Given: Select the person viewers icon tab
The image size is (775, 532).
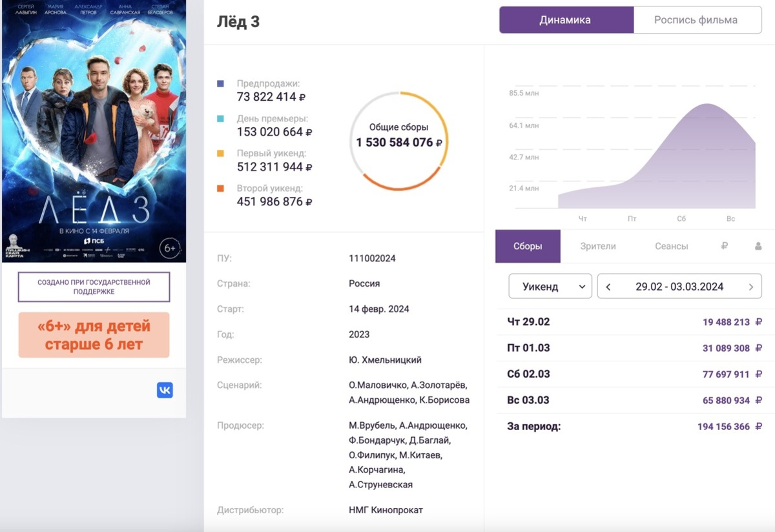Looking at the screenshot, I should coord(758,246).
